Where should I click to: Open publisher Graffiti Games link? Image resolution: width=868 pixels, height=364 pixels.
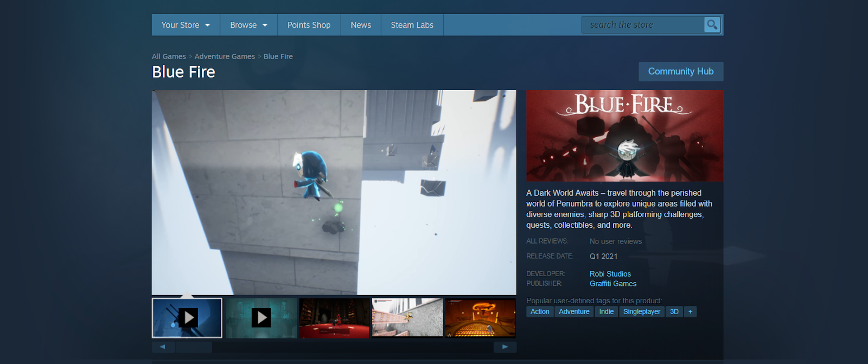613,284
